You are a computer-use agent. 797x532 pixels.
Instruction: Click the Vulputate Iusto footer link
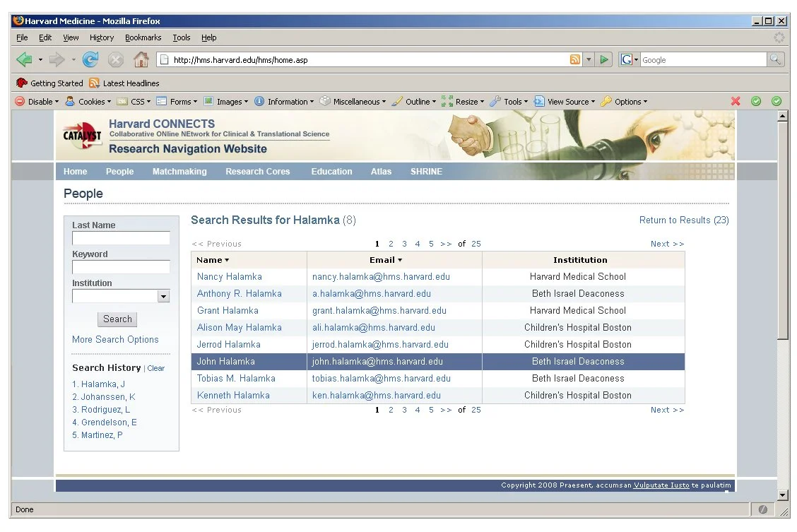pos(661,485)
